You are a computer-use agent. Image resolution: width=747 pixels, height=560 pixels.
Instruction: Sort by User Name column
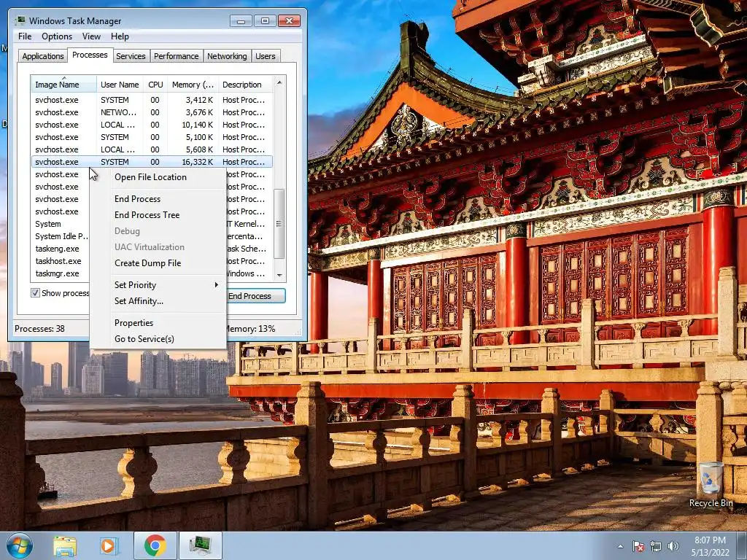[120, 85]
